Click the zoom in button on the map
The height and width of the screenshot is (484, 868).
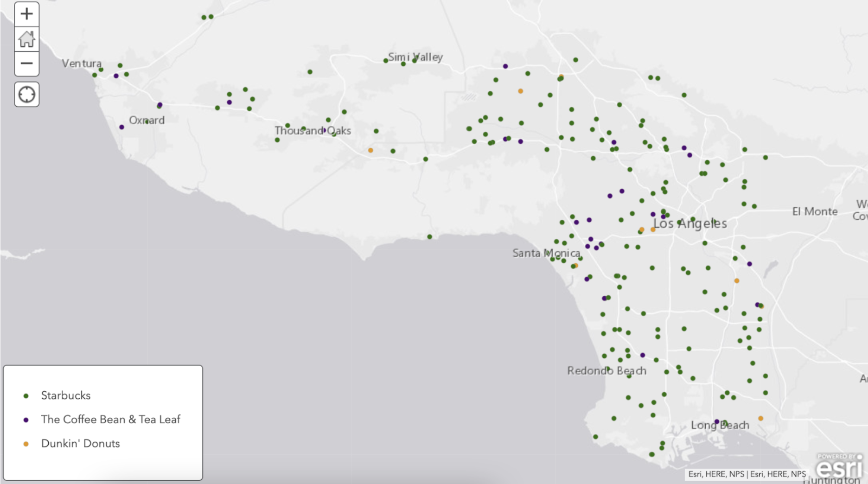pyautogui.click(x=26, y=13)
